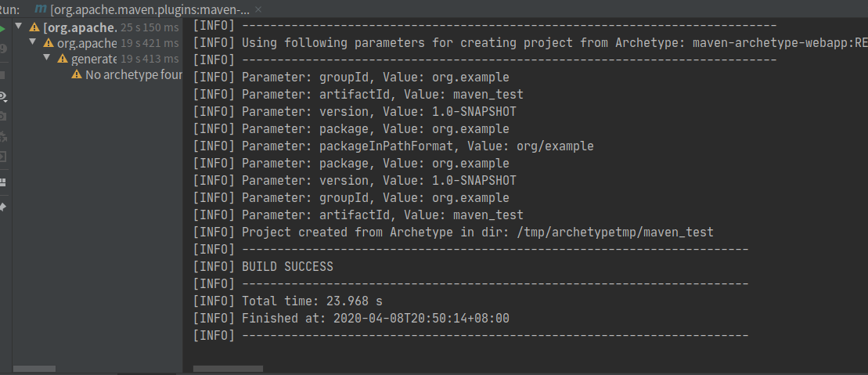Click the Stop process square icon
Screen dimensions: 868x375
(2, 75)
